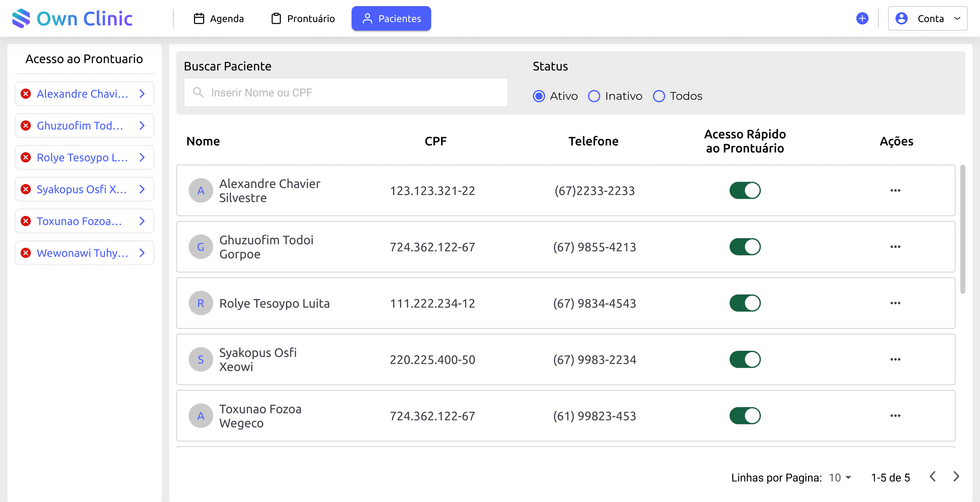The width and height of the screenshot is (980, 502).
Task: Remove Wewonawi Tuhy via red X icon
Action: (x=26, y=253)
